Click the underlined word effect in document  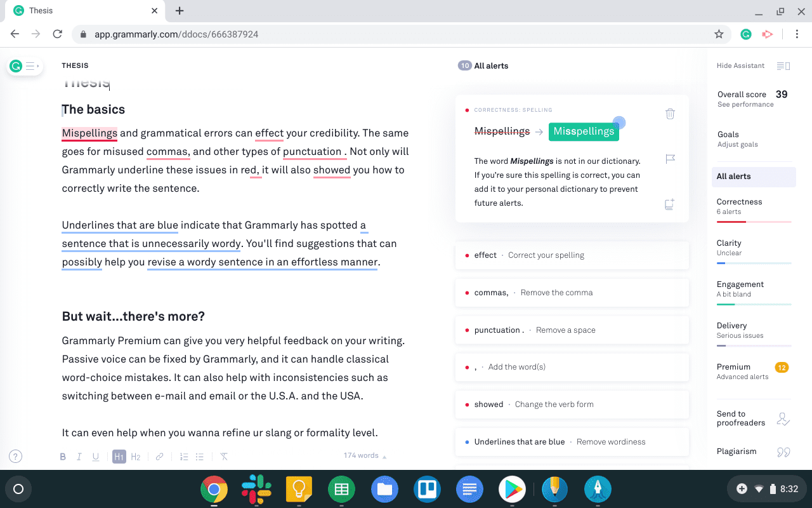click(x=270, y=133)
